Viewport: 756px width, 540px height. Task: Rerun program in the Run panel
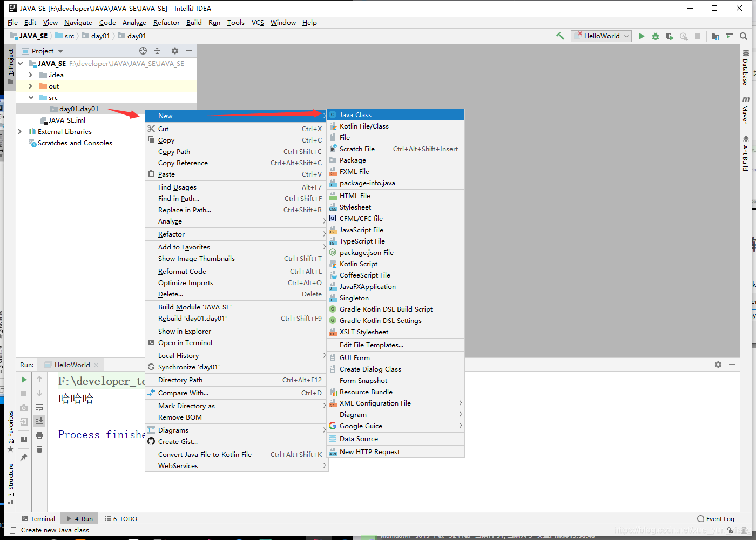pos(24,380)
